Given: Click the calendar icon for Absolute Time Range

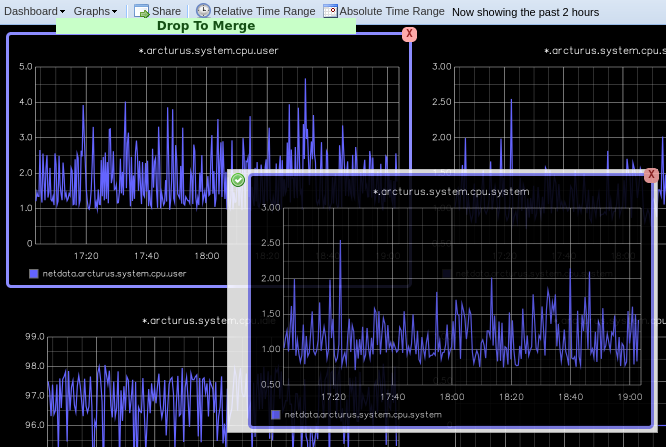Looking at the screenshot, I should coord(330,11).
